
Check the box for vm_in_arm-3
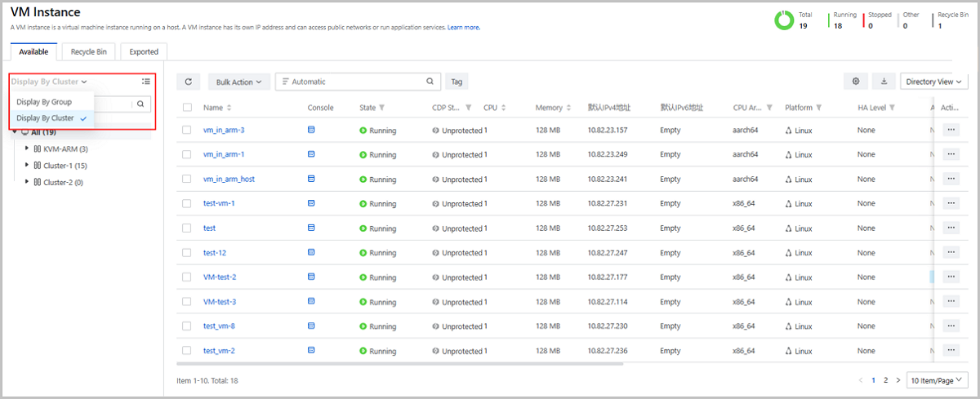click(188, 130)
